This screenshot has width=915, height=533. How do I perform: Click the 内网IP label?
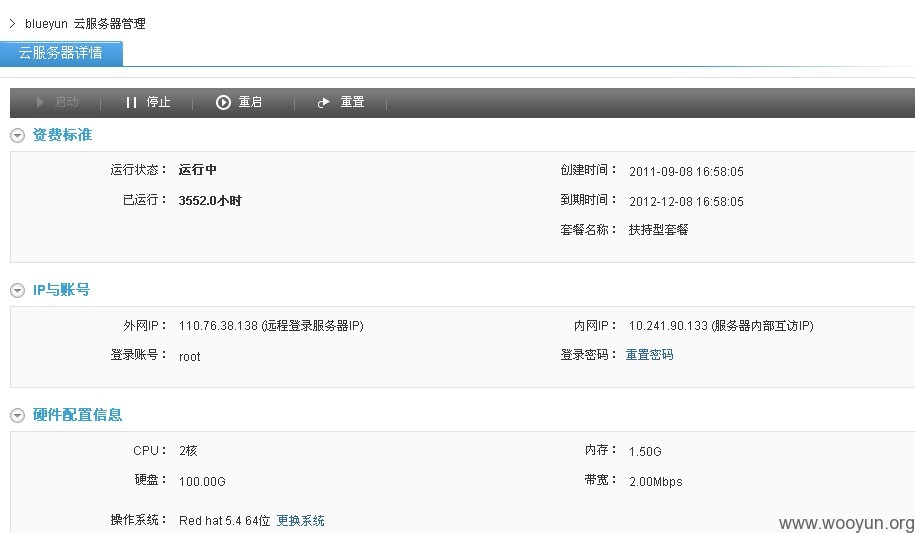[595, 326]
